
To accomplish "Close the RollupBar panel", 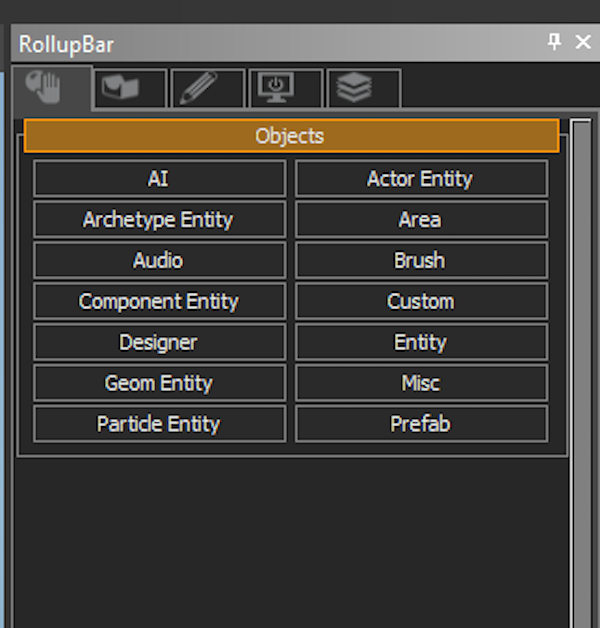I will (583, 42).
